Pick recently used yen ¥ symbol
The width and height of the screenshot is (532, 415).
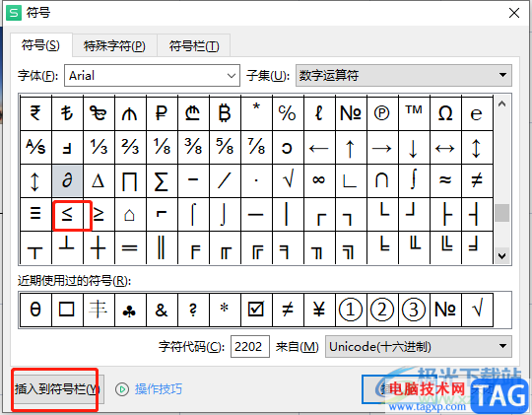coord(319,310)
